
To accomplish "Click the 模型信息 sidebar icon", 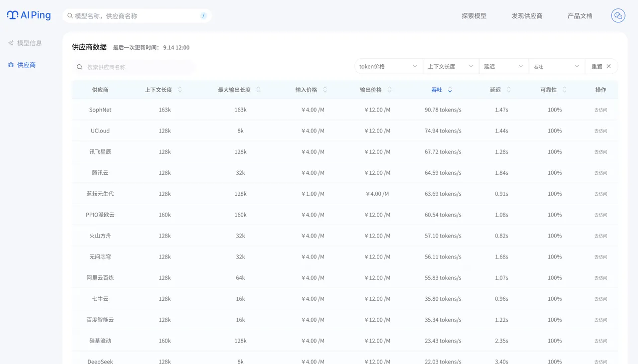I will (x=11, y=43).
